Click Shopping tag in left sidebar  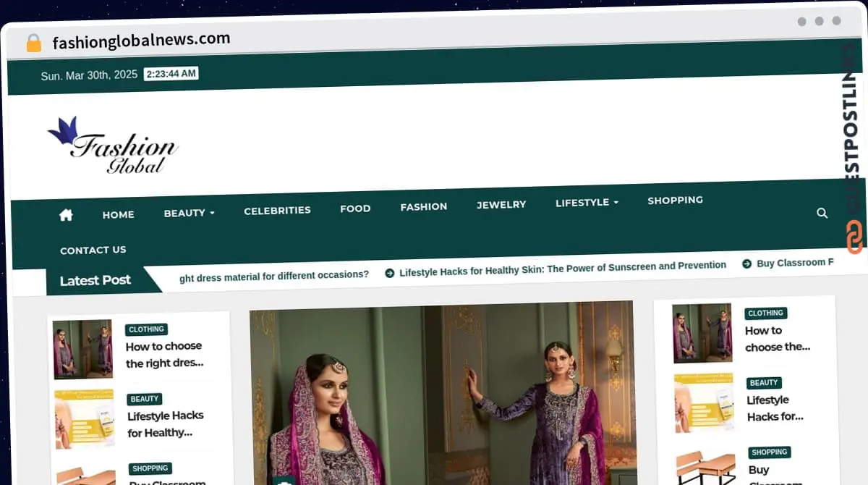tap(150, 468)
